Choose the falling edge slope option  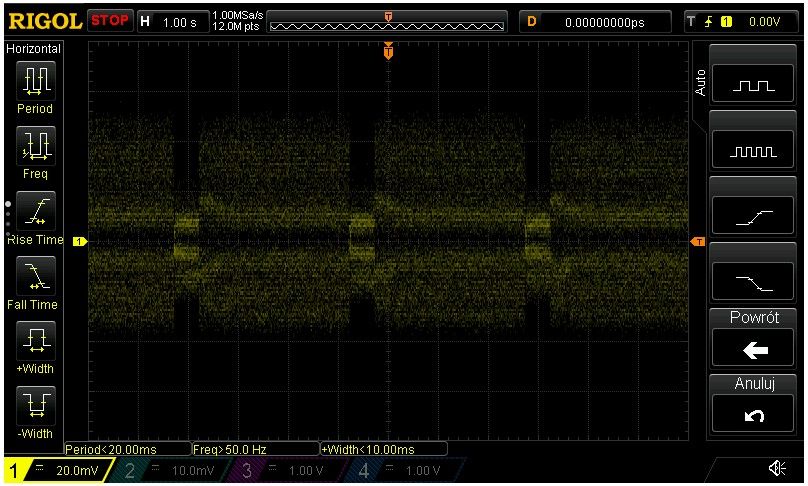(x=753, y=282)
